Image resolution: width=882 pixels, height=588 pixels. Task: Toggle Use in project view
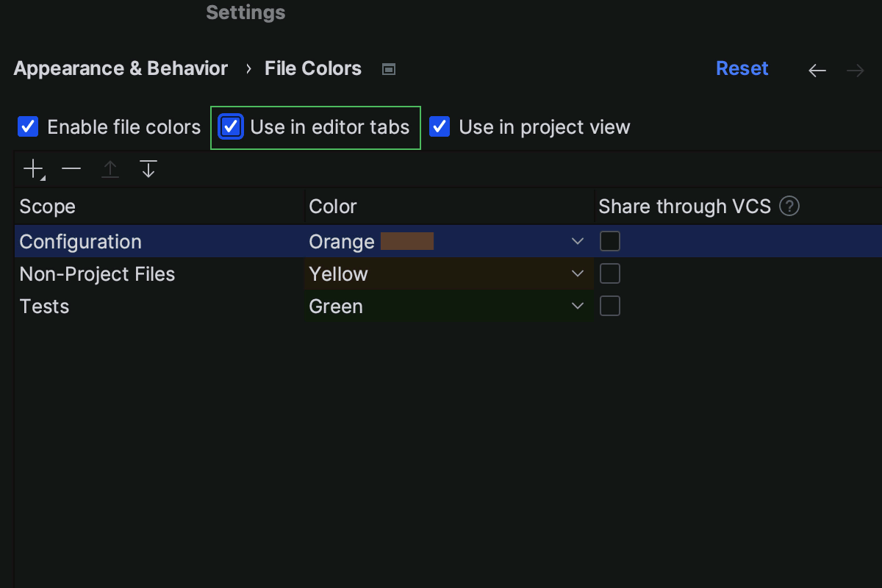(439, 126)
